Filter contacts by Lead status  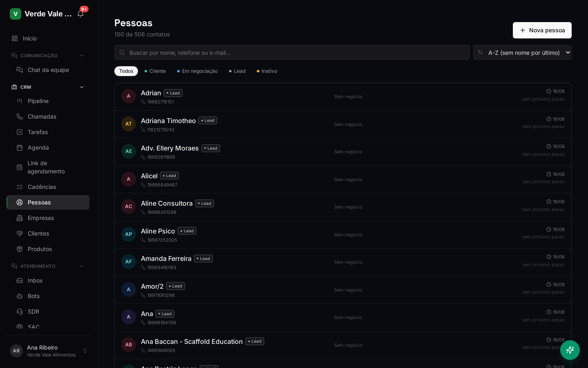237,71
